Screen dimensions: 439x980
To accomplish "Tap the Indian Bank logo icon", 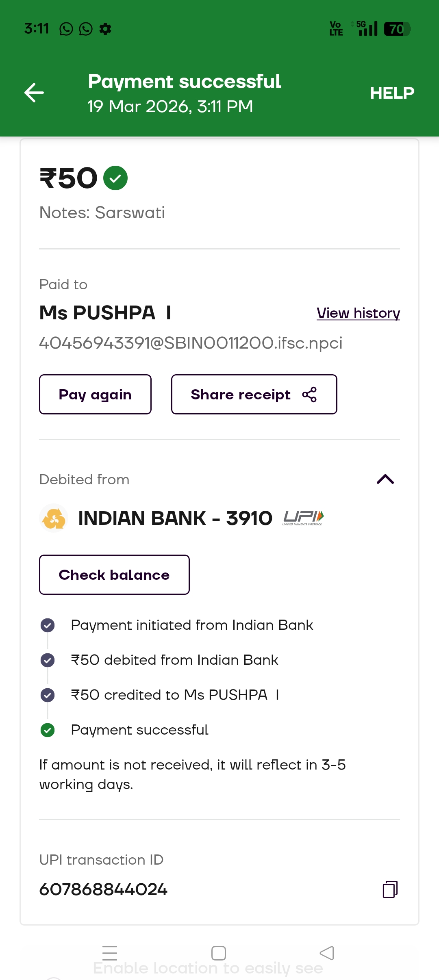I will point(54,518).
